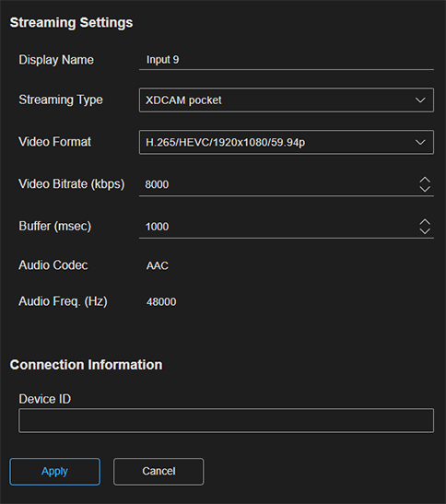Click the Device ID label

(45, 399)
